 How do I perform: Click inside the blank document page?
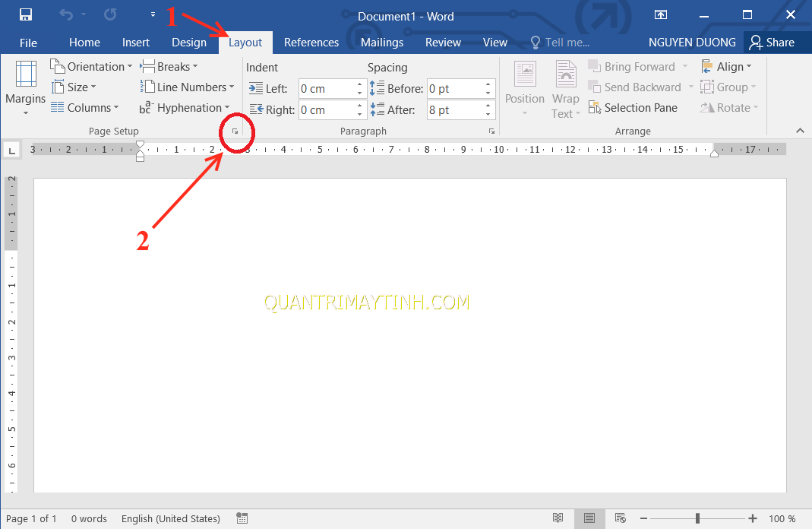tap(409, 335)
